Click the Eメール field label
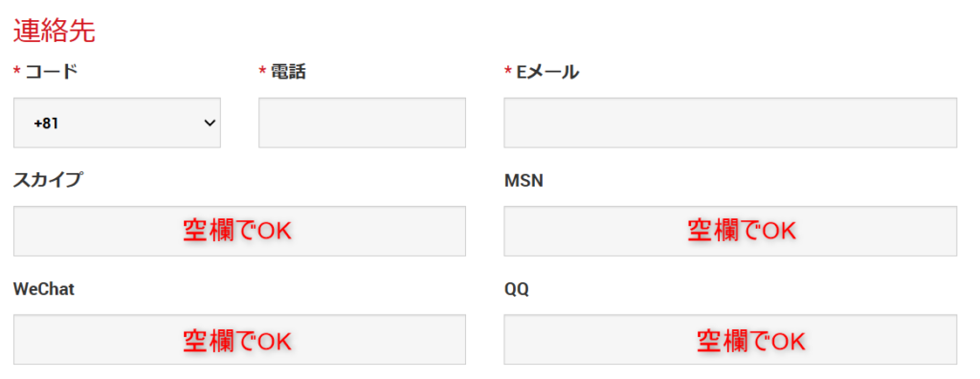This screenshot has height=379, width=980. [x=547, y=73]
